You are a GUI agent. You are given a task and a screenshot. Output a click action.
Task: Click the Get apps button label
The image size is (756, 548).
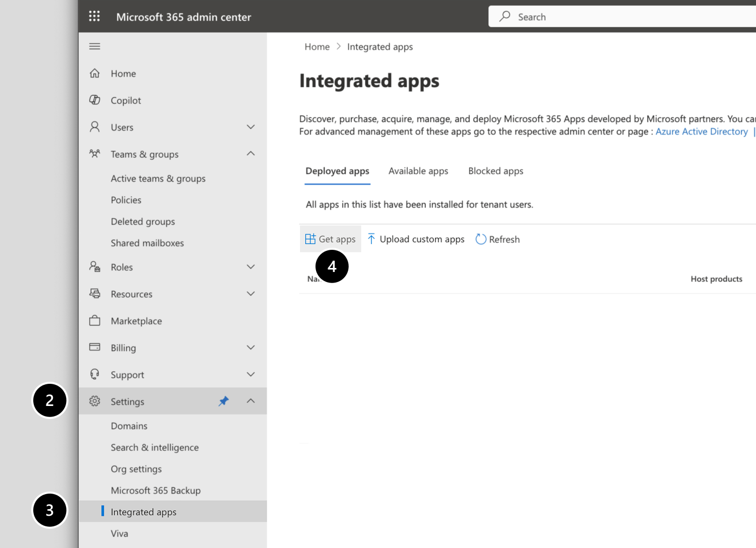pos(337,239)
